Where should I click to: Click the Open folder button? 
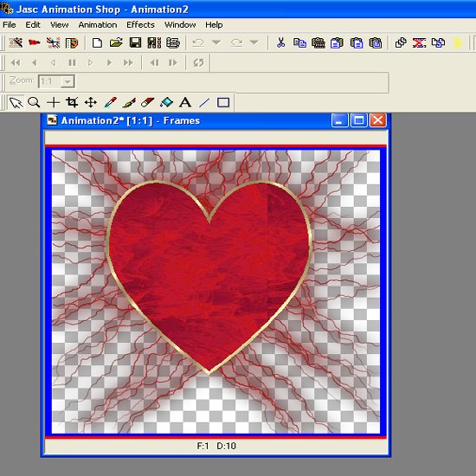[x=116, y=42]
